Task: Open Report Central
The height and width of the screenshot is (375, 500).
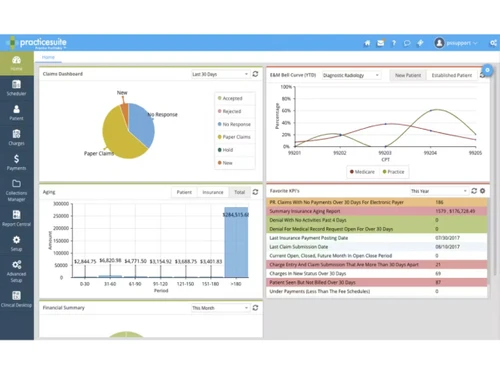Action: click(17, 219)
